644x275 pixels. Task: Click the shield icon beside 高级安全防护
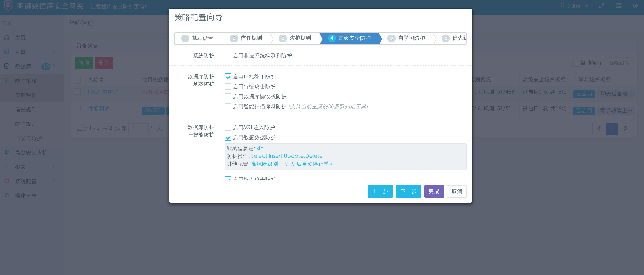7,152
